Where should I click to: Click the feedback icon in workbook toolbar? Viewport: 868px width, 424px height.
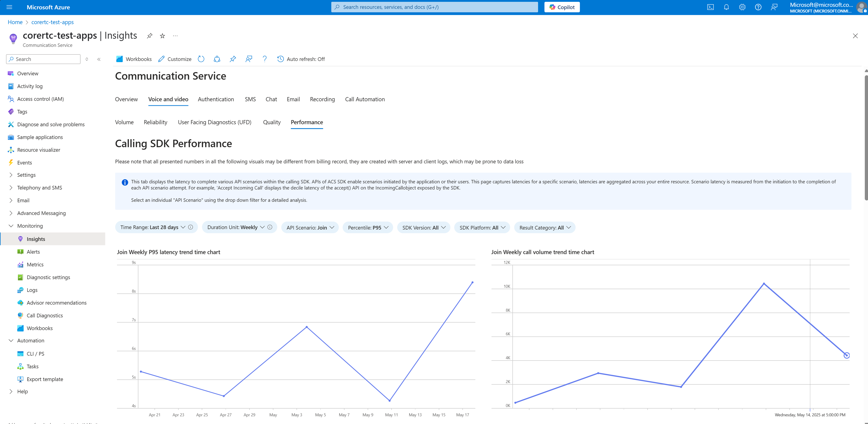(249, 59)
